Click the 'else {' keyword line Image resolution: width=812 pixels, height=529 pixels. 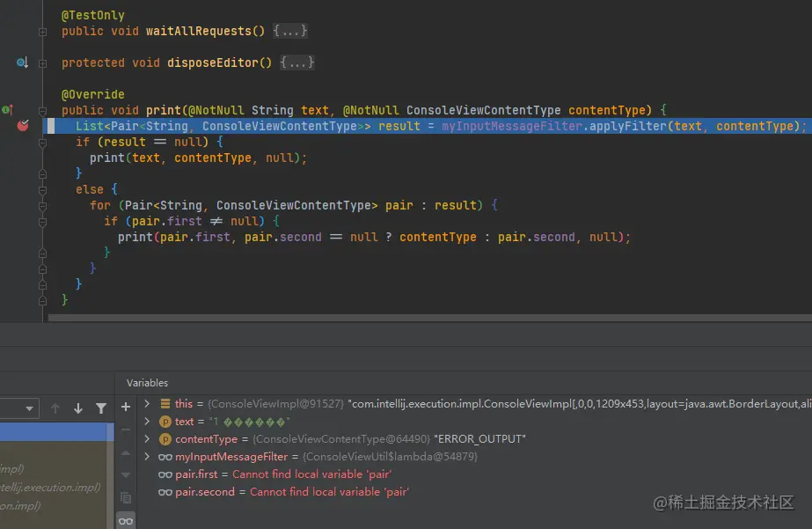tap(97, 189)
